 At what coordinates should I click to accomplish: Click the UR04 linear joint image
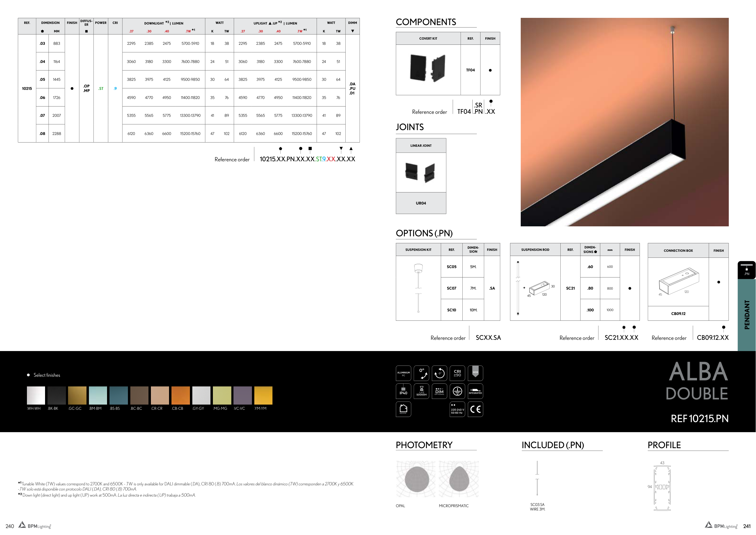pos(421,172)
